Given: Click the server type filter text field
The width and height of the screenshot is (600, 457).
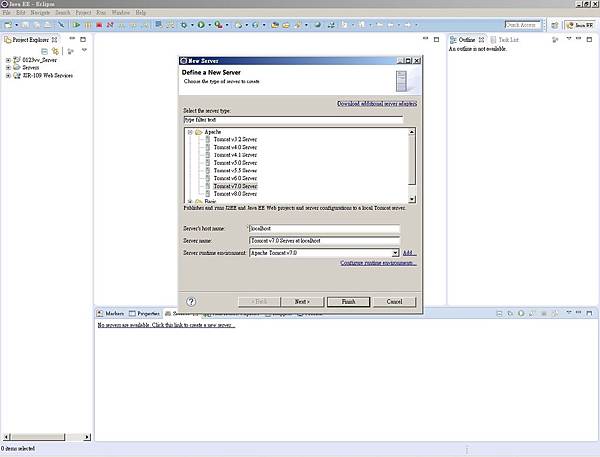Looking at the screenshot, I should point(293,120).
